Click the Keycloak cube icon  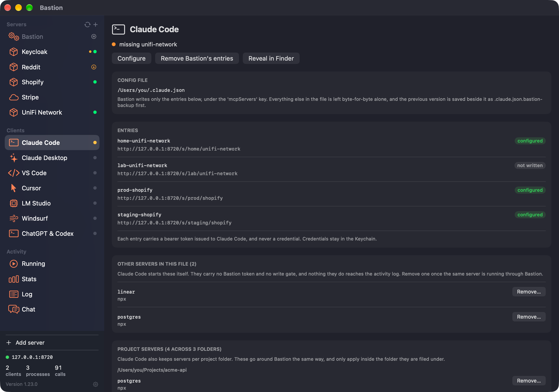pyautogui.click(x=14, y=52)
